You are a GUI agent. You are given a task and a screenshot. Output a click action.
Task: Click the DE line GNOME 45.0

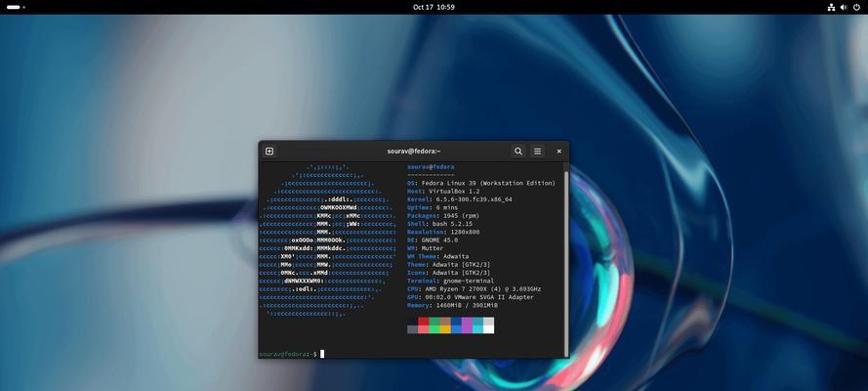point(433,240)
